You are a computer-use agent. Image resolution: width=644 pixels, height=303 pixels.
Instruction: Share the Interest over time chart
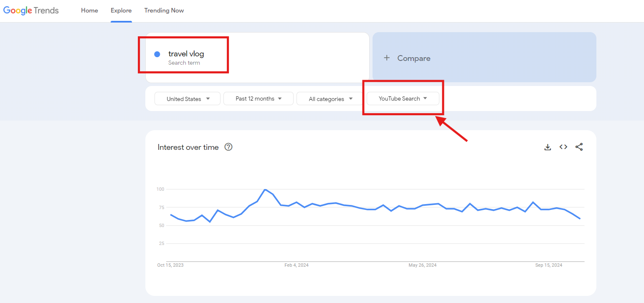coord(579,147)
